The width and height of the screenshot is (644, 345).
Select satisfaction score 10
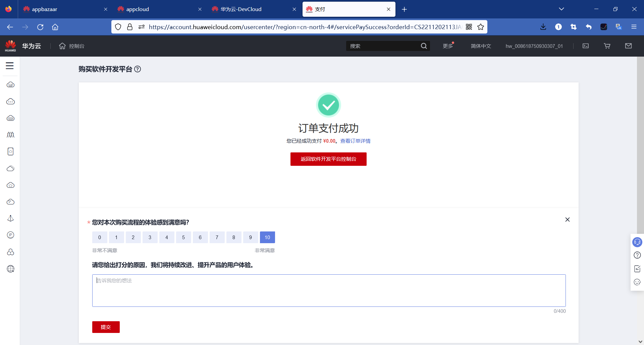point(267,237)
